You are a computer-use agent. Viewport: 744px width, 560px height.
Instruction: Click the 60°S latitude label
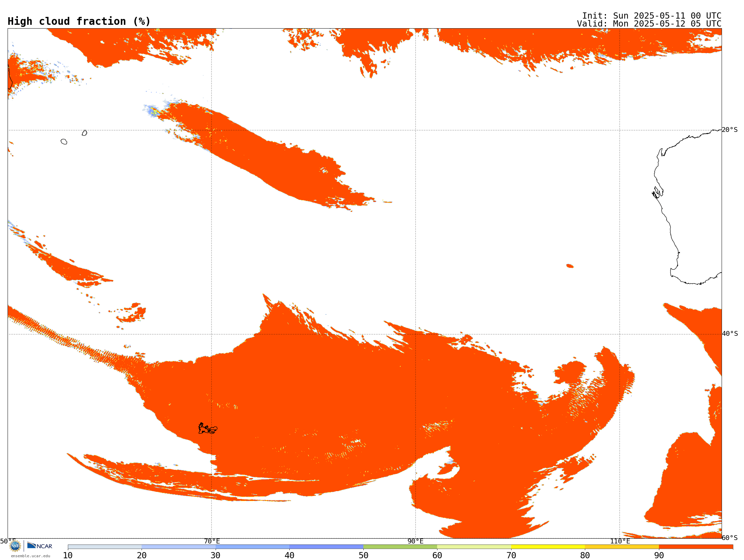coord(730,538)
